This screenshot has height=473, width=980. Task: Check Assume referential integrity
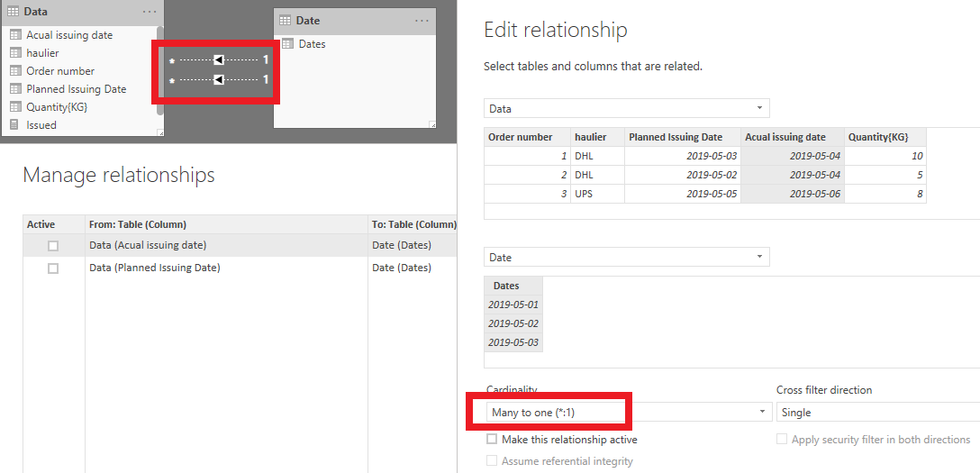(492, 461)
